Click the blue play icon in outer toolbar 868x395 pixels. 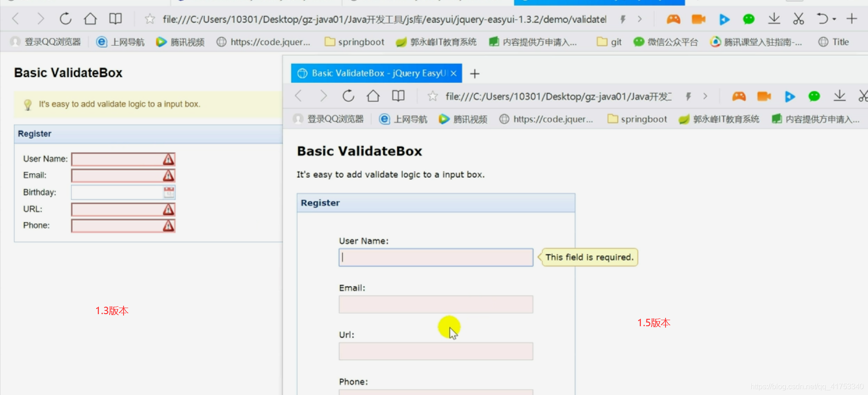[724, 19]
